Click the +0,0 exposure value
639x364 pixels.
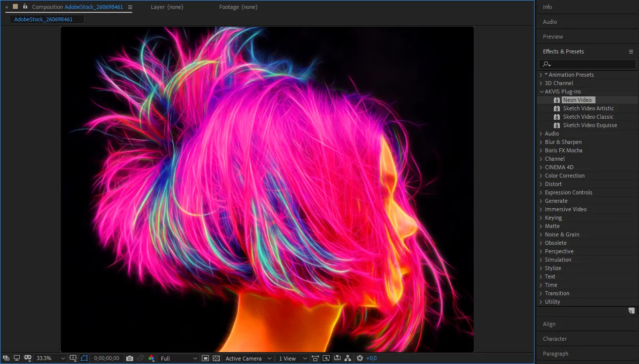371,358
